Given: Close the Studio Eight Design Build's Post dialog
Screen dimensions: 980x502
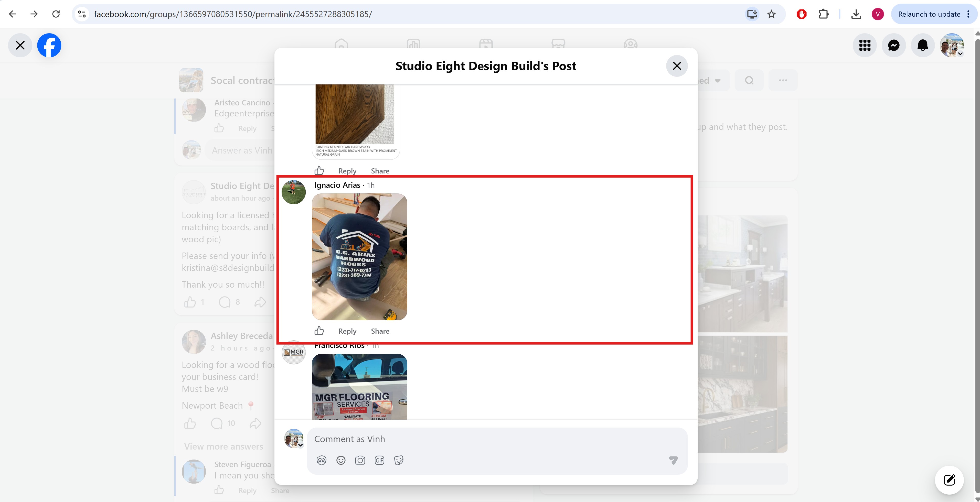Looking at the screenshot, I should click(677, 66).
